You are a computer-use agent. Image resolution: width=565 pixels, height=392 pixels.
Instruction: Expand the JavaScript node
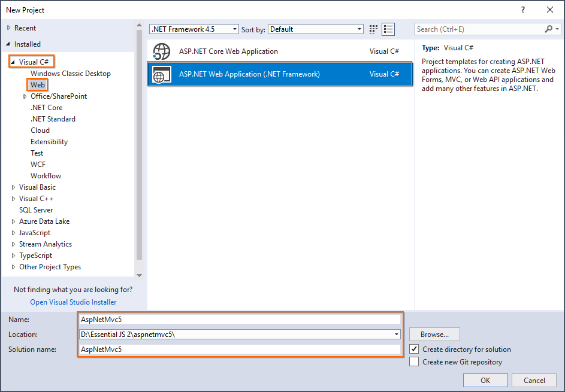click(x=13, y=233)
